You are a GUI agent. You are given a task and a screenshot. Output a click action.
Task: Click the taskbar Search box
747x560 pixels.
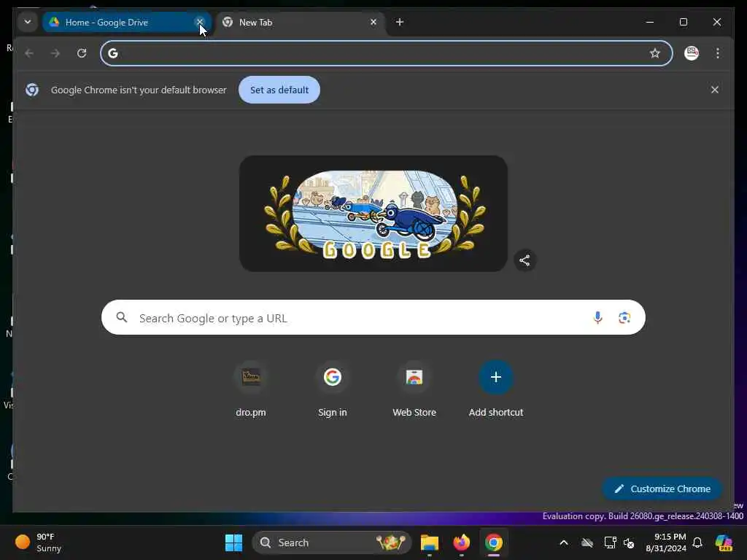pos(332,542)
